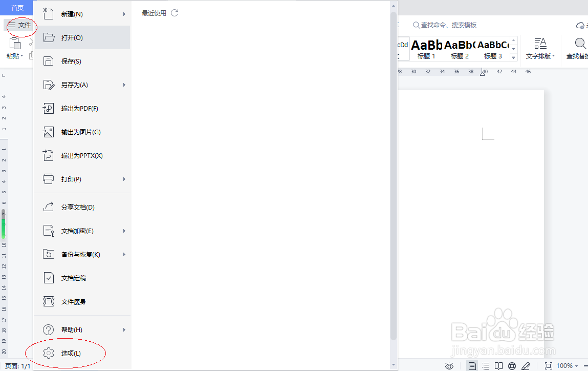
Task: Expand the 备份与恢复(K) submenu arrow
Action: pyautogui.click(x=124, y=254)
